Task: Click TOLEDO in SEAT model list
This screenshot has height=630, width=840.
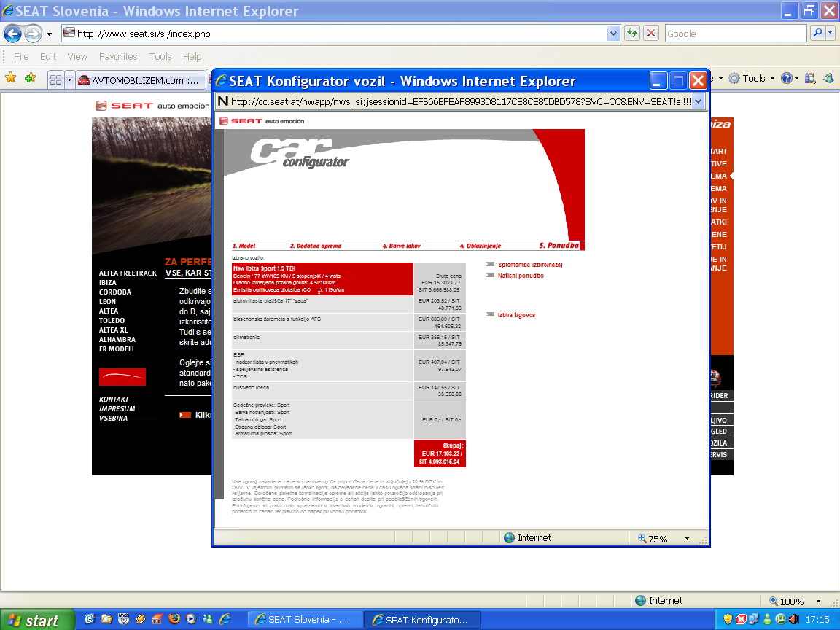Action: coord(112,321)
